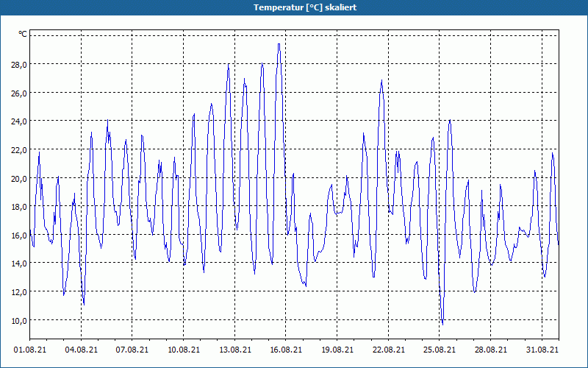Select the 04.08.21 date label
Screen dimensions: 588x368
point(81,350)
